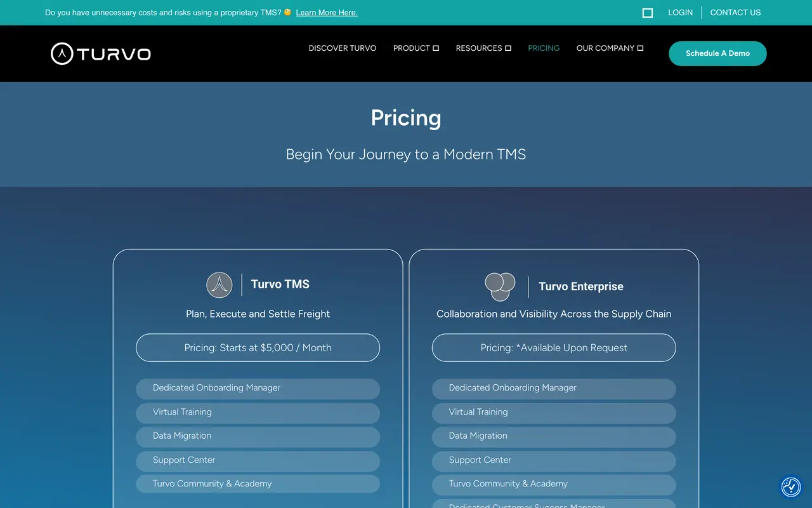Screen dimensions: 812x508
Task: Click Schedule A Demo button
Action: point(717,53)
